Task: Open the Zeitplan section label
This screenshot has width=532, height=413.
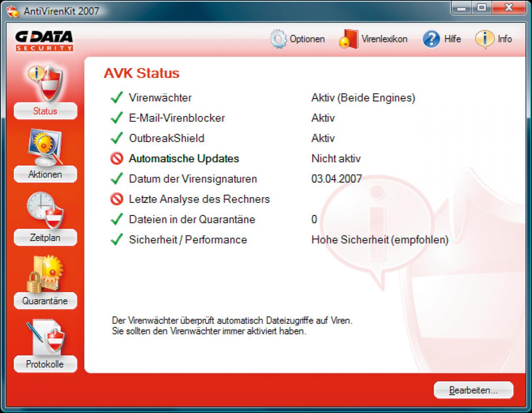Action: click(x=45, y=237)
